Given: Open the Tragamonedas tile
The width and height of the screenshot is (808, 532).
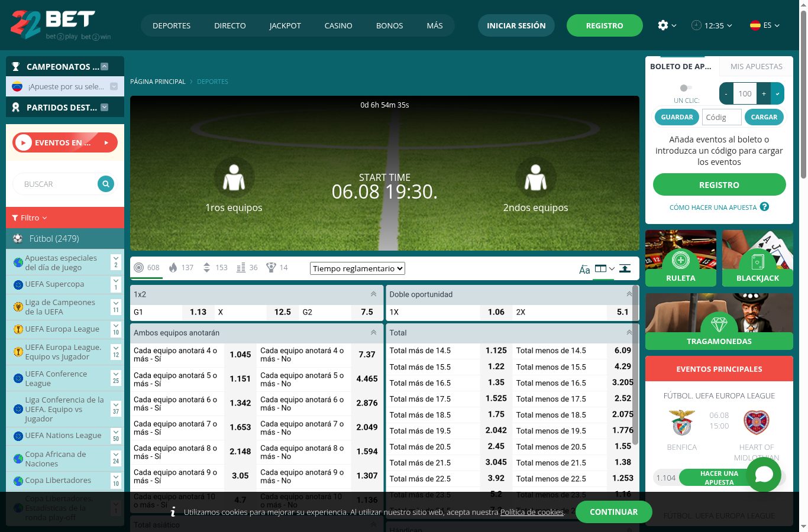Looking at the screenshot, I should (719, 322).
